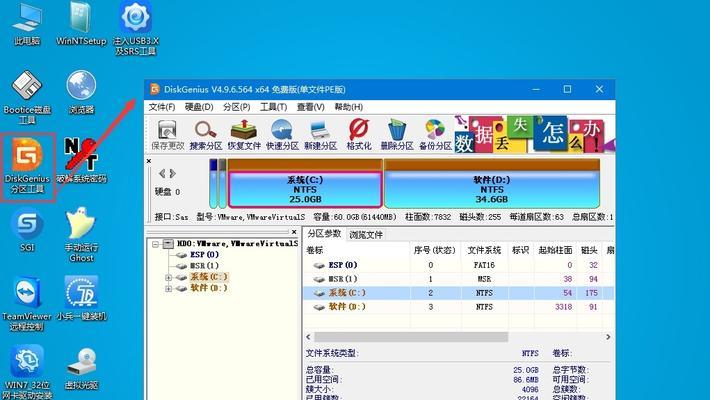Click 新建分区 toolbar icon
This screenshot has height=400, width=710.
coord(321,135)
